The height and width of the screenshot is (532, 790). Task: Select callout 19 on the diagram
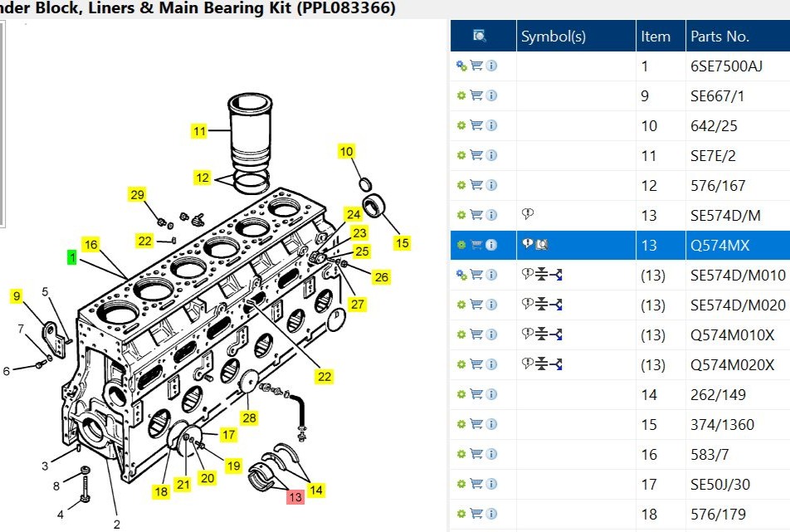click(232, 466)
